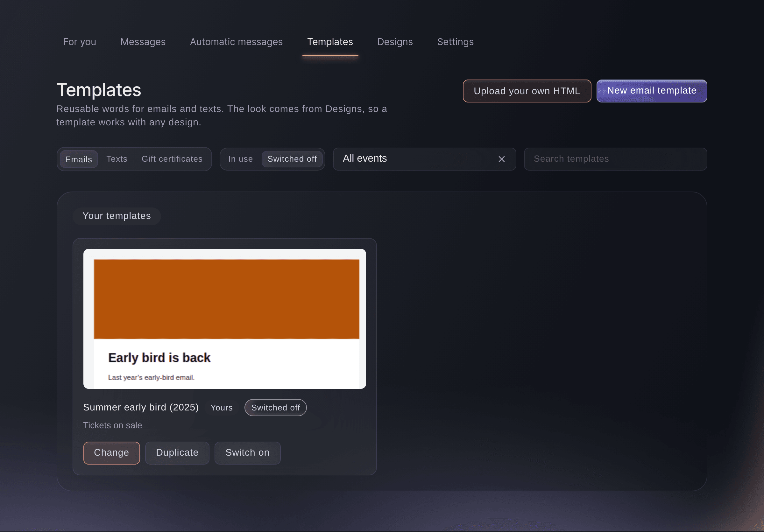Viewport: 764px width, 532px height.
Task: Filter by Gift certificates
Action: coord(172,159)
